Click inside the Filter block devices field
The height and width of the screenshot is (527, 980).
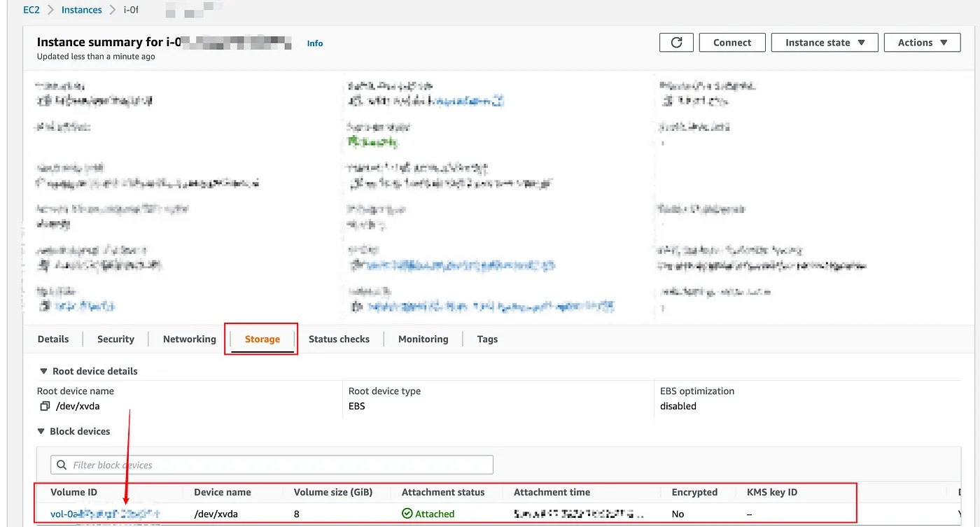[x=210, y=464]
